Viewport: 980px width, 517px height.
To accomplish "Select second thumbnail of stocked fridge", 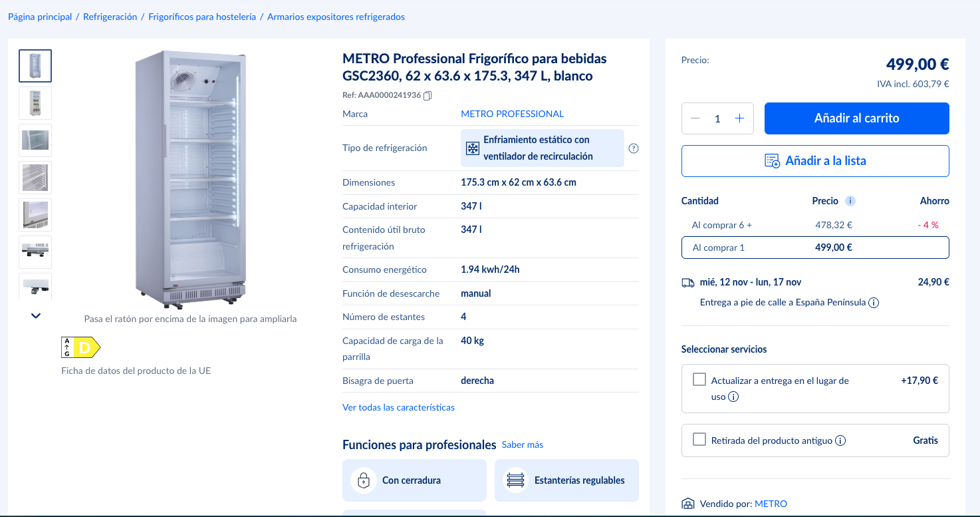I will (x=35, y=103).
